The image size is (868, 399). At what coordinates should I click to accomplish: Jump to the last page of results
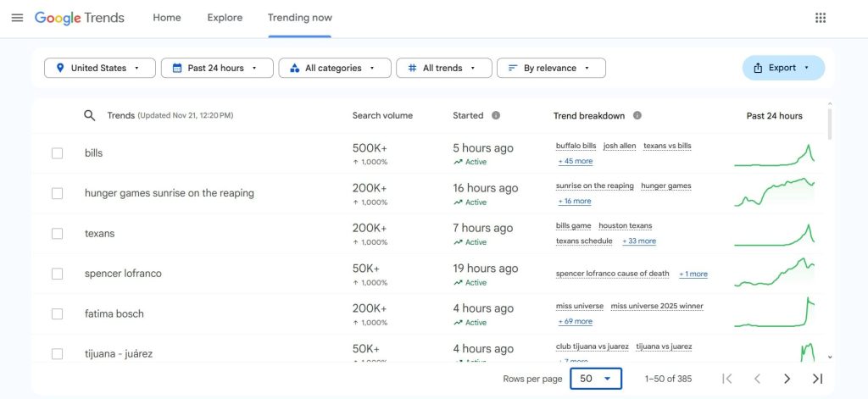click(x=817, y=379)
